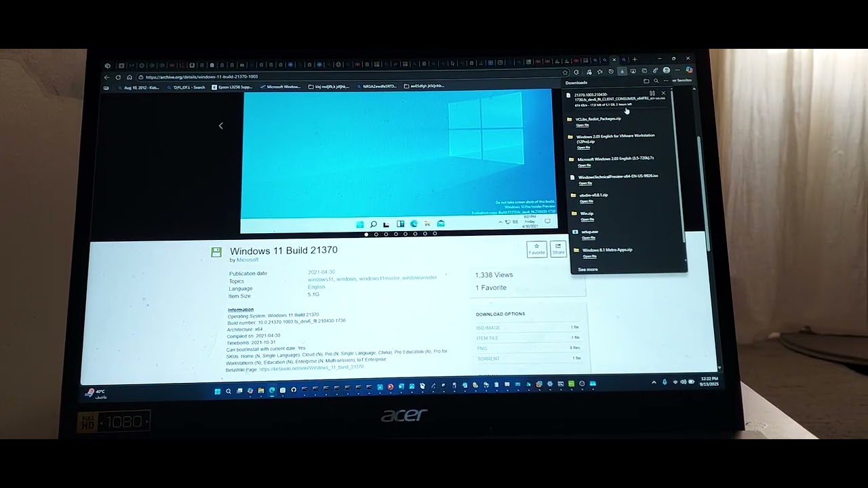
Task: Open the English language link
Action: [317, 287]
